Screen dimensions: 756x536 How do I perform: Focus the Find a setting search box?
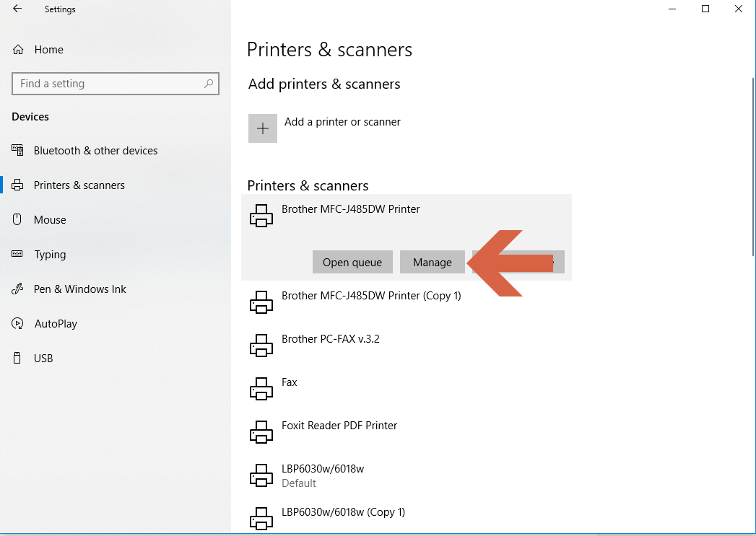(116, 84)
